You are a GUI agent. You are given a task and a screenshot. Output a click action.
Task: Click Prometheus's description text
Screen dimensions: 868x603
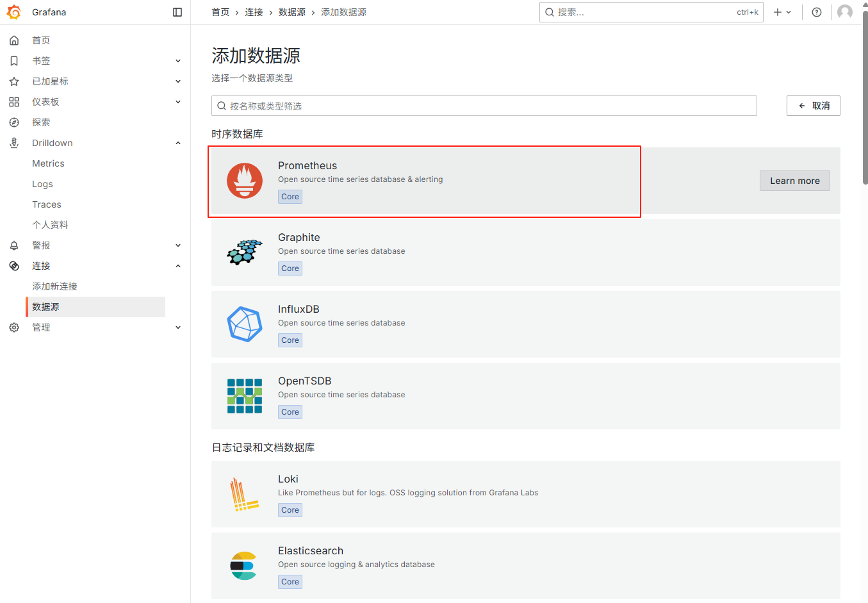coord(361,179)
